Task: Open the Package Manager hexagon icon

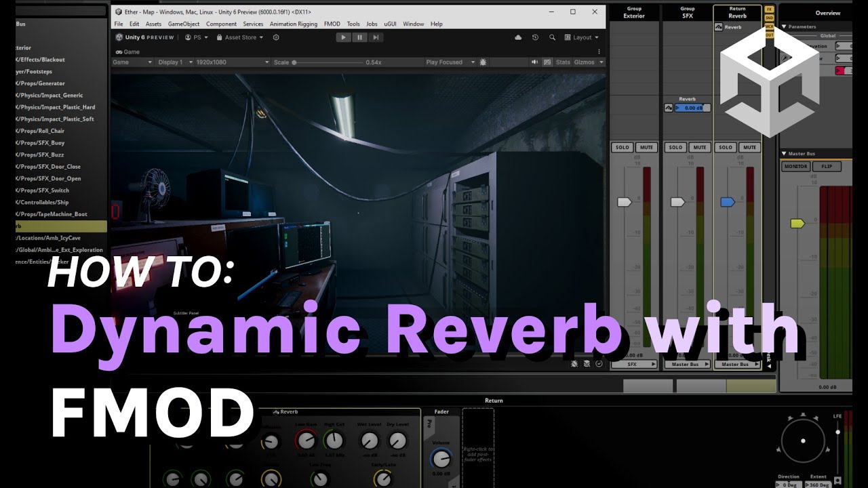Action: pos(276,37)
